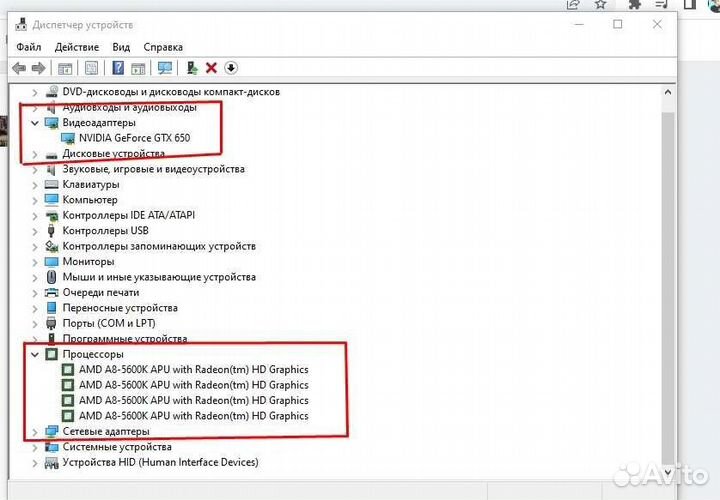Screen dimensions: 720x500
Task: Open the Действие menu
Action: 77,47
